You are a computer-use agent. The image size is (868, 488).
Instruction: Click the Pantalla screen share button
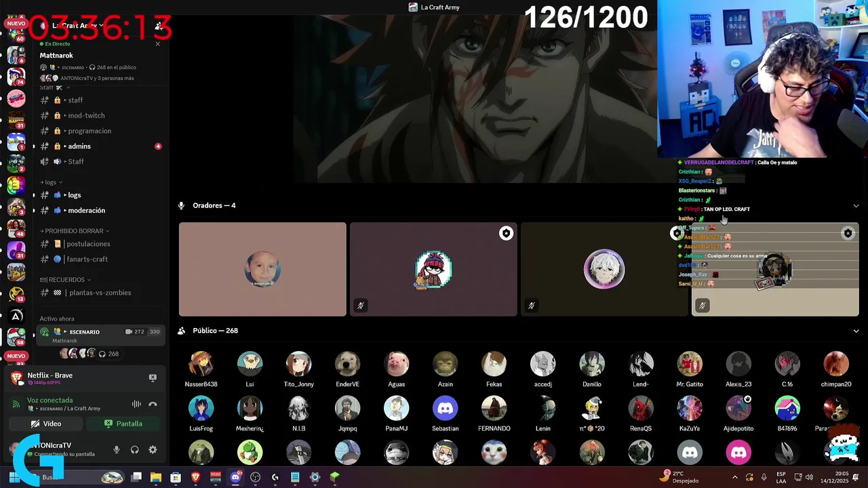pos(123,424)
